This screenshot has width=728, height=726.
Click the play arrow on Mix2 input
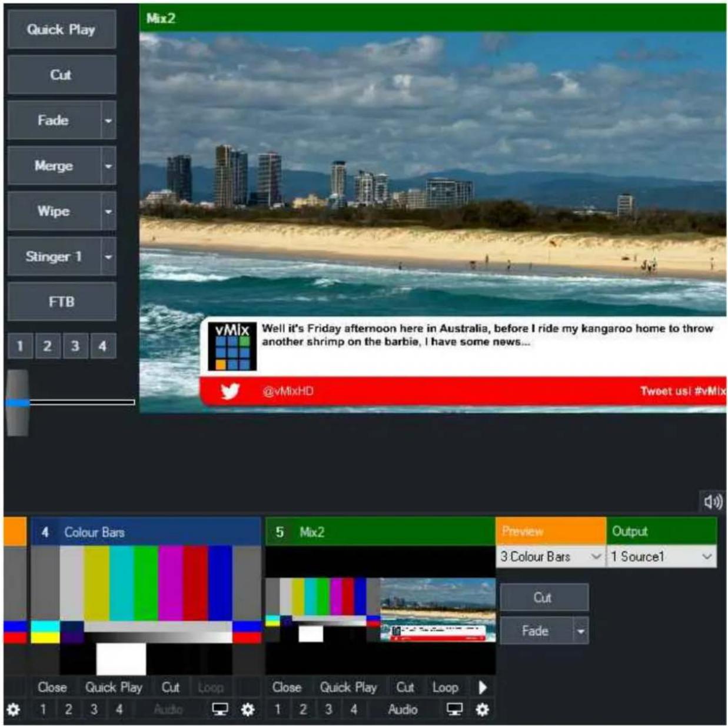pyautogui.click(x=482, y=687)
